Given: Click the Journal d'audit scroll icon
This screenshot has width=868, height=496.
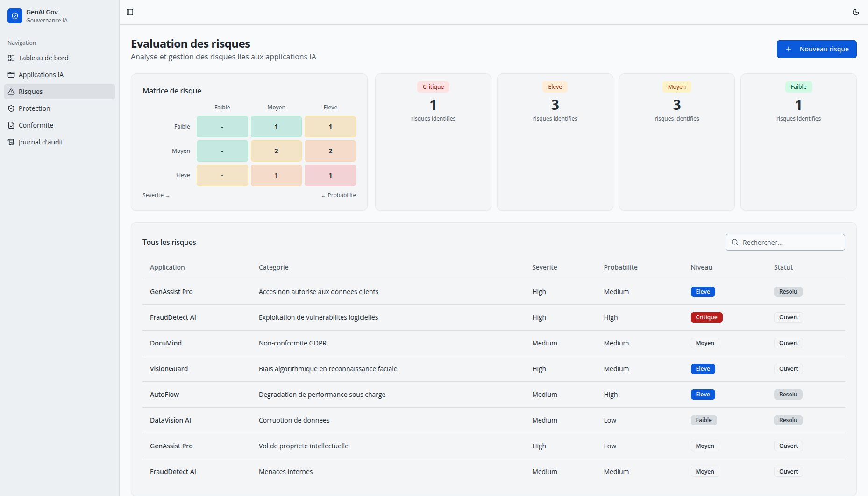Looking at the screenshot, I should 11,142.
